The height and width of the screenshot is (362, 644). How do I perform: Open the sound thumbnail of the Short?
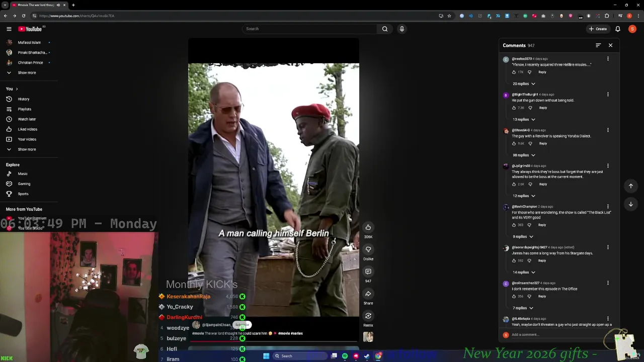tap(368, 337)
